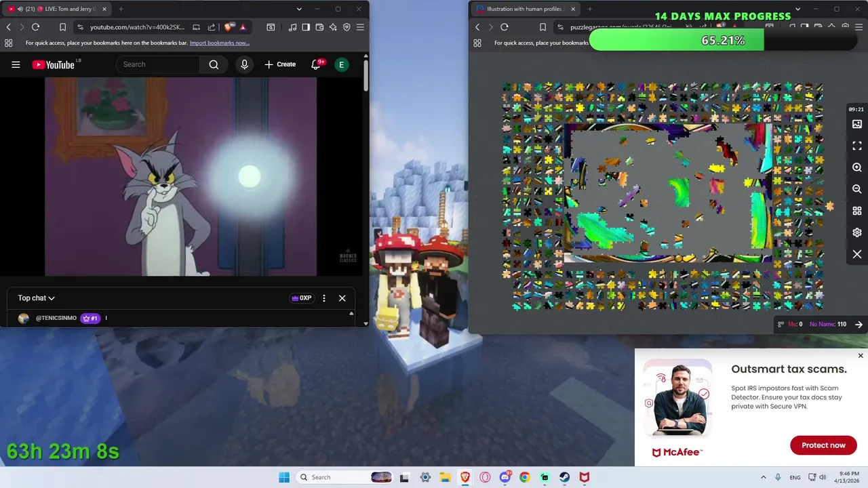Viewport: 868px width, 488px height.
Task: Click the YouTube address bar URL
Action: tap(137, 27)
